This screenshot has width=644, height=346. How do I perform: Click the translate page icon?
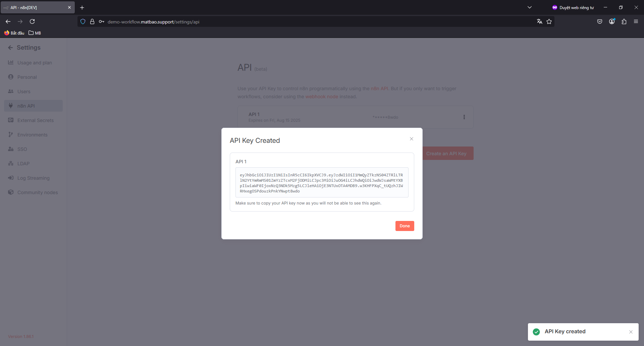[x=539, y=21]
